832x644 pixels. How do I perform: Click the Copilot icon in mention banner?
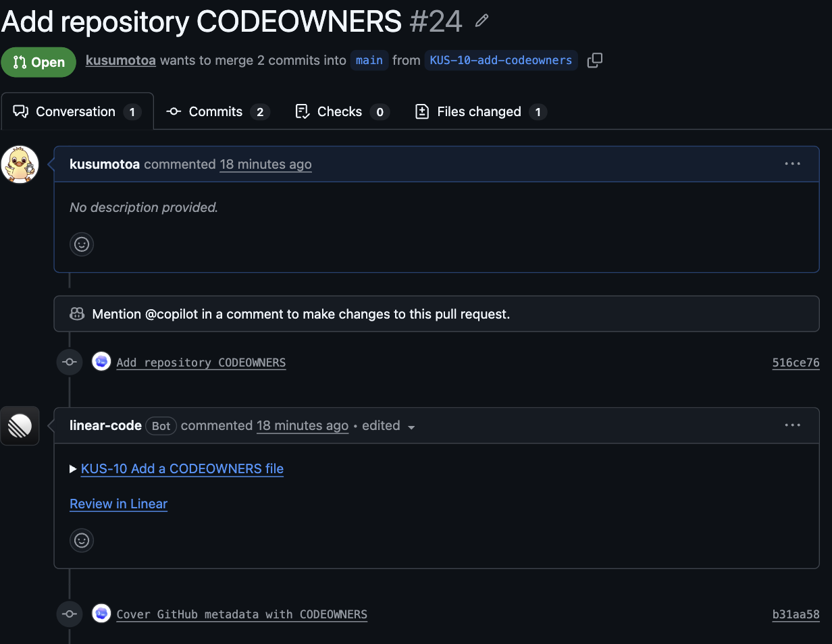coord(77,314)
